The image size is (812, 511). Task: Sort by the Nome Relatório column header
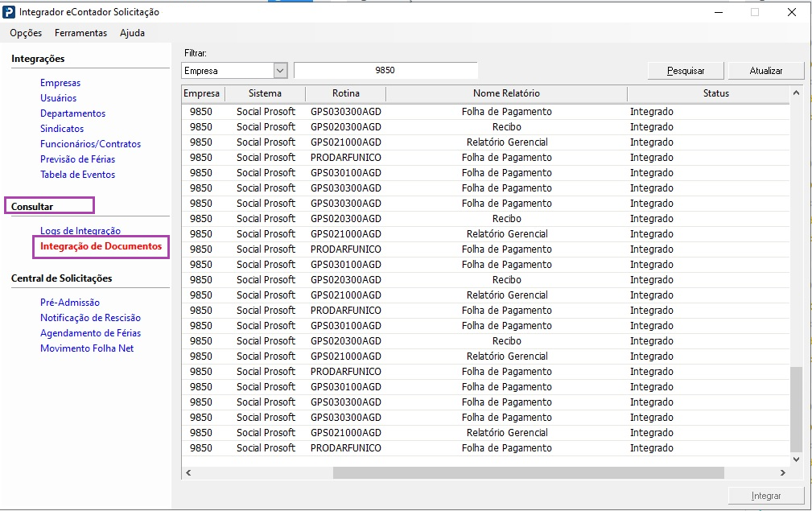[x=506, y=93]
